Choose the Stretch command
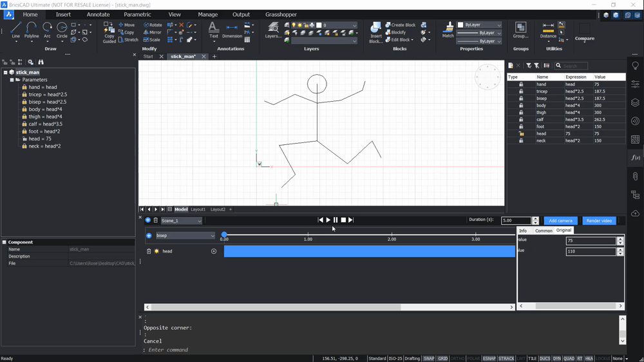This screenshot has height=362, width=644. [x=128, y=40]
